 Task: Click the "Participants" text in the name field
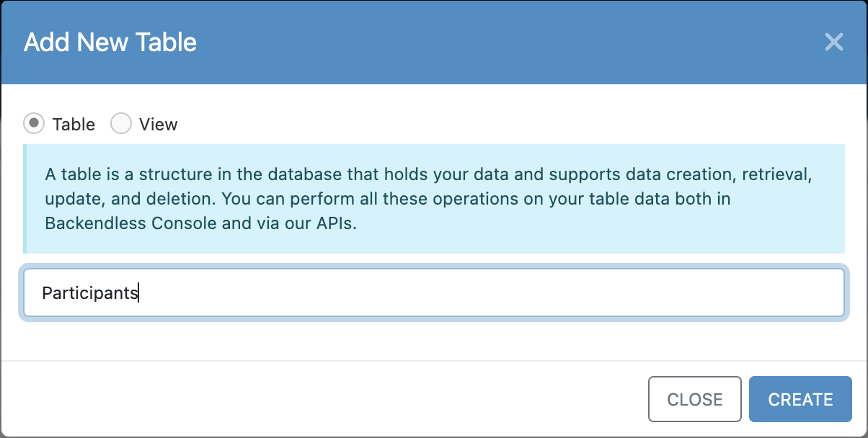tap(89, 293)
